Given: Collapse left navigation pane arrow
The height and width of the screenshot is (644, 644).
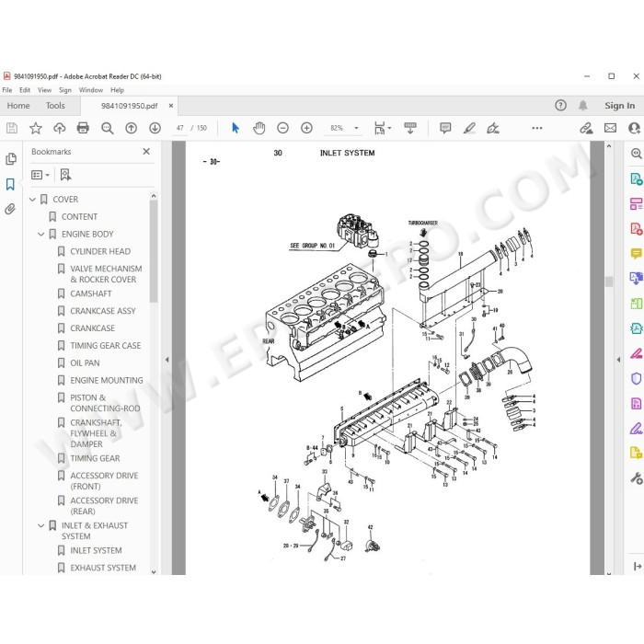Looking at the screenshot, I should (x=167, y=360).
